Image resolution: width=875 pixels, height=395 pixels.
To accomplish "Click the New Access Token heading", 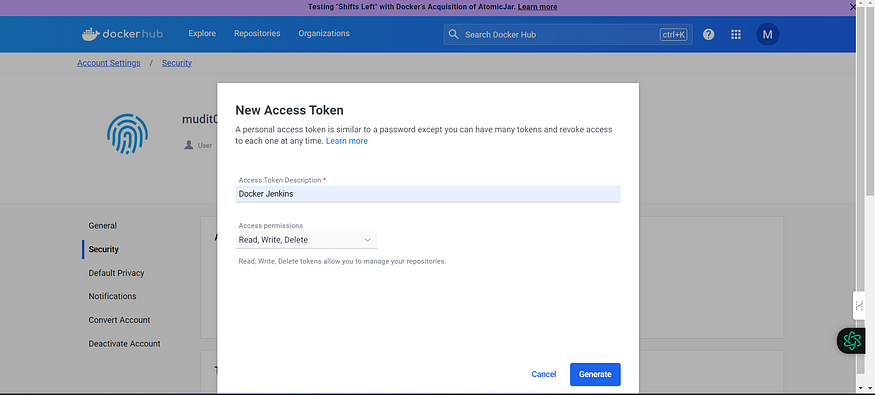I will coord(289,110).
